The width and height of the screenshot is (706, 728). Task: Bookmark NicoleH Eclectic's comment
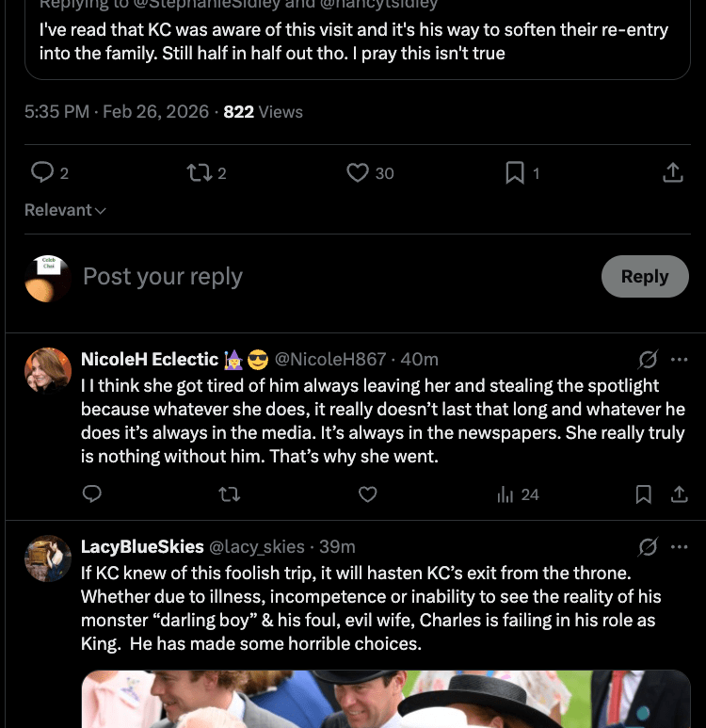644,494
